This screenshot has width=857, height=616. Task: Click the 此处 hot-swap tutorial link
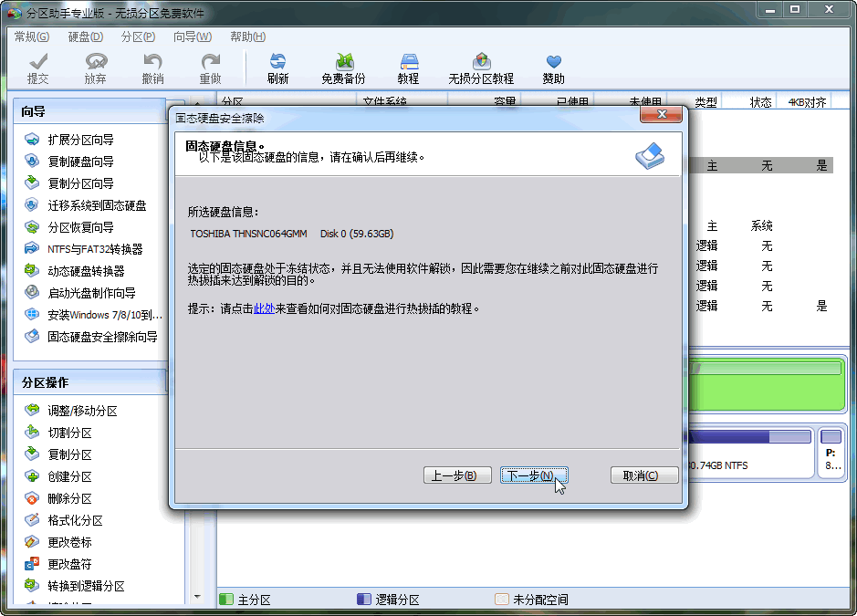pyautogui.click(x=264, y=308)
